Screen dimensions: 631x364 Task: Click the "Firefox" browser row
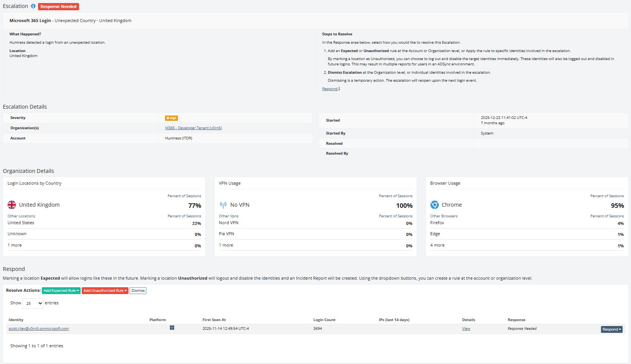click(x=527, y=223)
